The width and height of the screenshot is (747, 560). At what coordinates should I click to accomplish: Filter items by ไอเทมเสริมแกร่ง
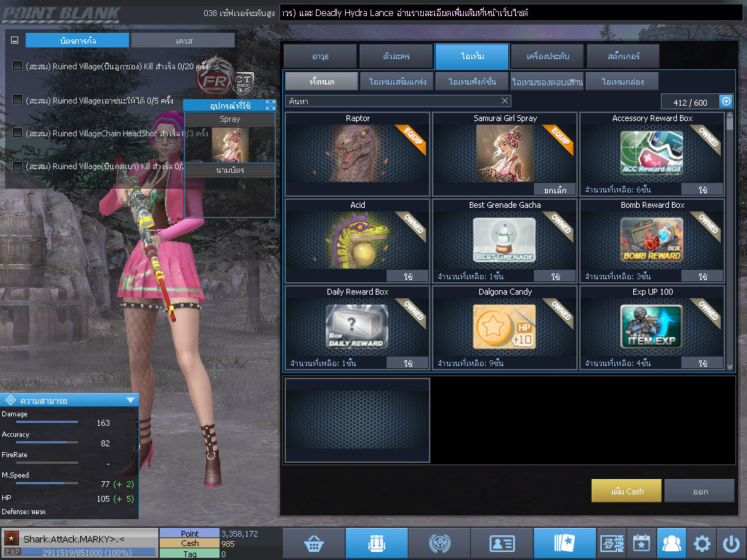[x=397, y=82]
